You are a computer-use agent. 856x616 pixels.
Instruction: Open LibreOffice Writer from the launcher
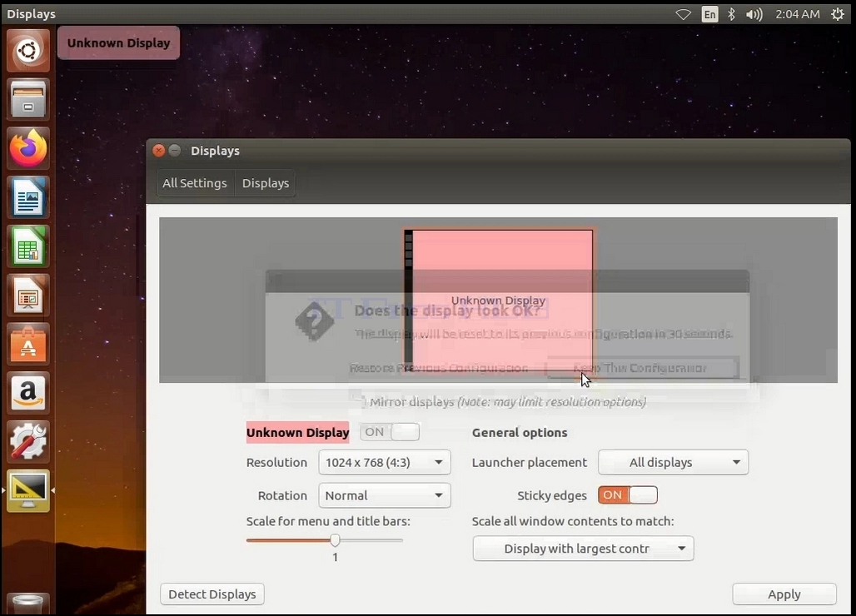[28, 197]
